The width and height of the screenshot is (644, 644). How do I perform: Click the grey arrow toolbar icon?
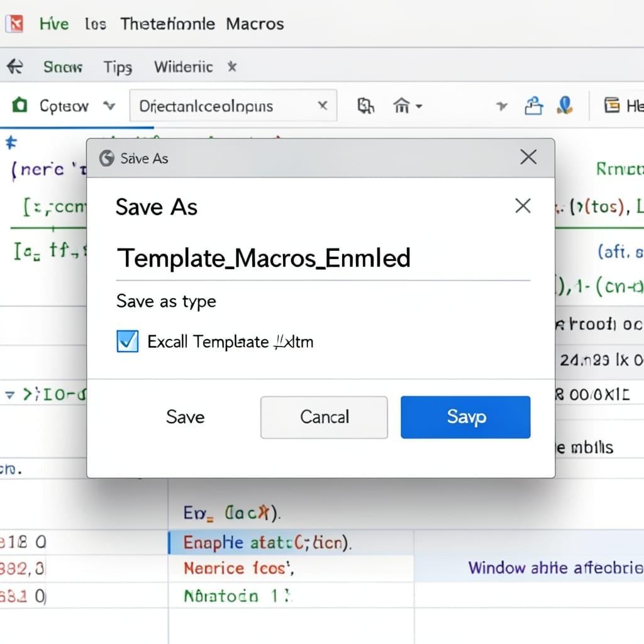coord(501,106)
